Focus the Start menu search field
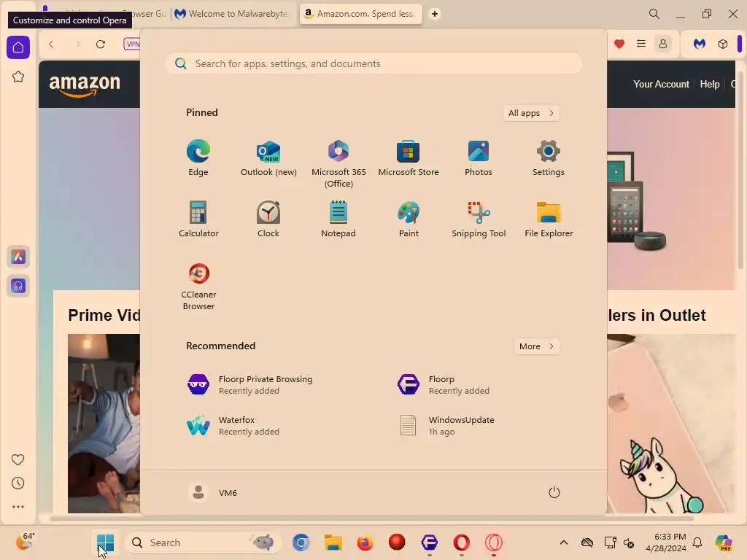 click(x=373, y=64)
